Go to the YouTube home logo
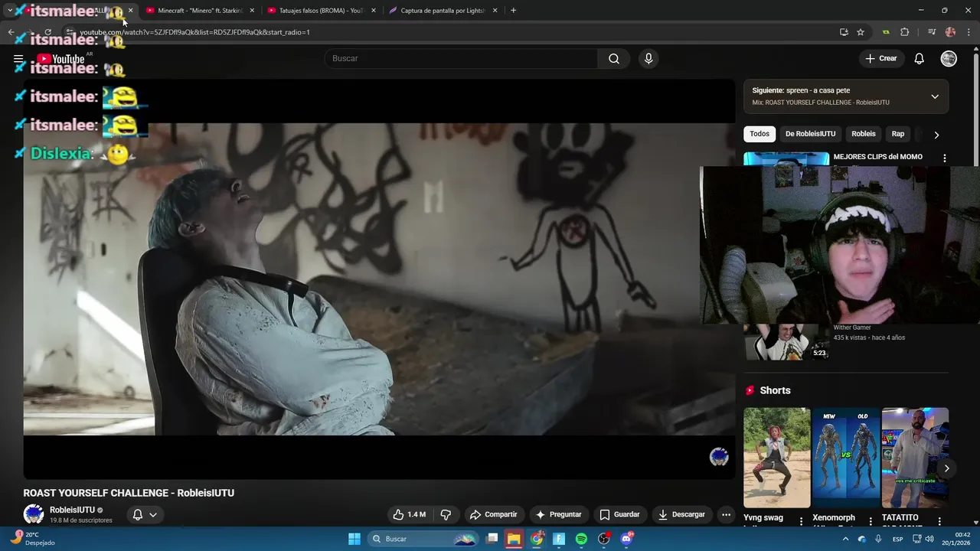Image resolution: width=980 pixels, height=551 pixels. (x=60, y=59)
